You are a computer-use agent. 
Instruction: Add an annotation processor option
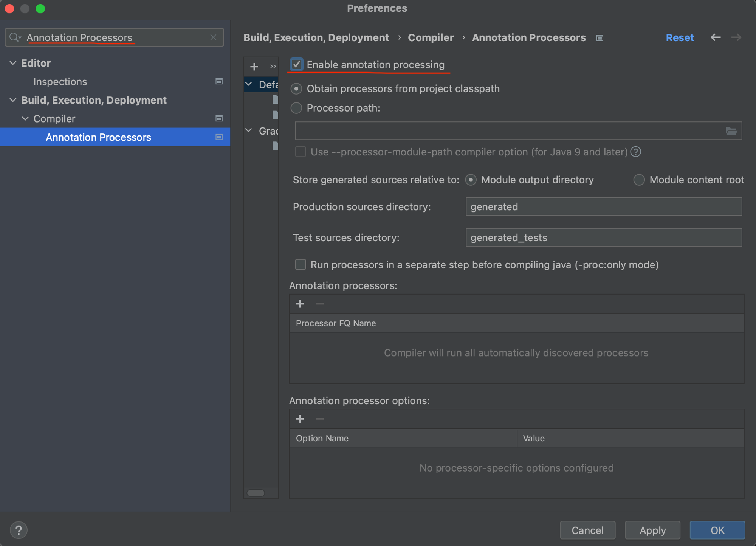(300, 419)
